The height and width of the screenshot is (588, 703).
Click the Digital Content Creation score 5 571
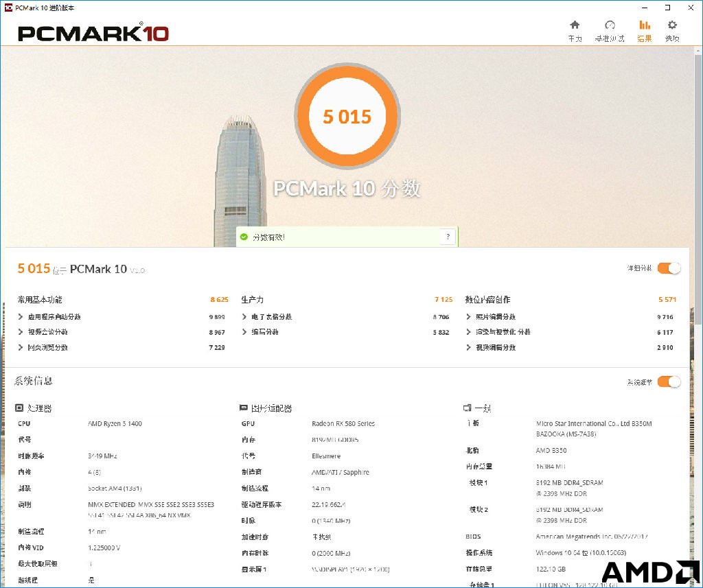click(x=667, y=299)
